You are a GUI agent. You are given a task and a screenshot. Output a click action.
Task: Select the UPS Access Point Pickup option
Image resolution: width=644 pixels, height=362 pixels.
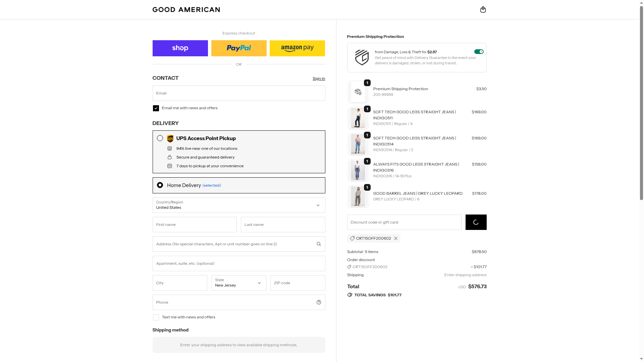(160, 138)
